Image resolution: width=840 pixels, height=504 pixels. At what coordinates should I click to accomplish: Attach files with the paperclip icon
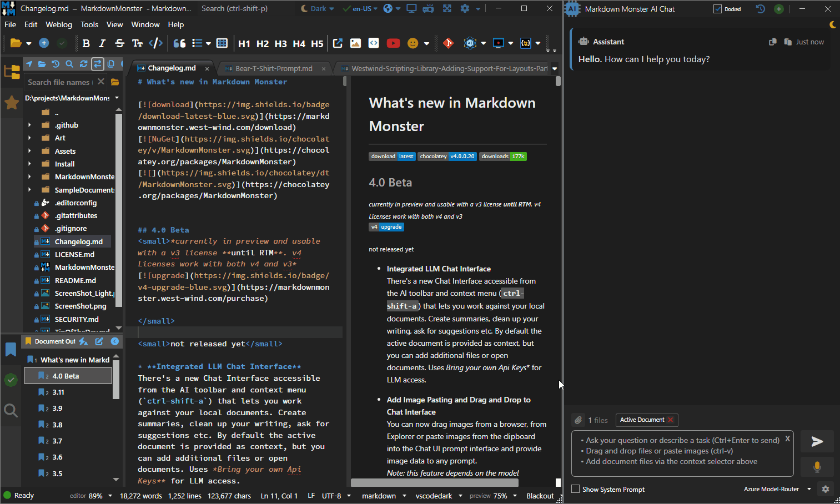[x=578, y=420]
